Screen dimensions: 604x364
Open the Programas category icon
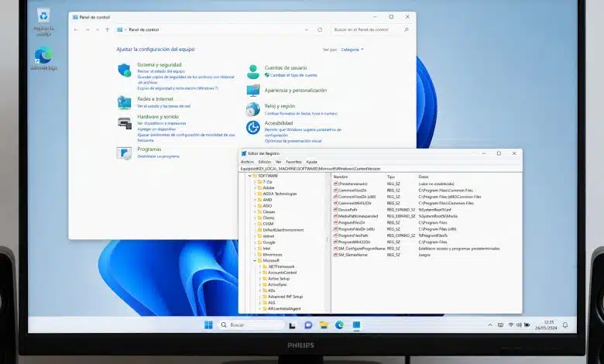(x=125, y=153)
